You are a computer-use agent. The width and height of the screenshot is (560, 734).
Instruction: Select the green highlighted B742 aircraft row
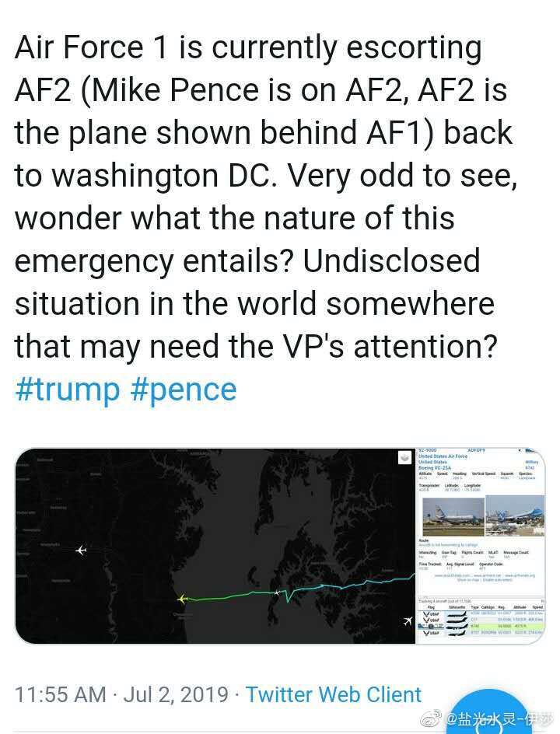[481, 626]
